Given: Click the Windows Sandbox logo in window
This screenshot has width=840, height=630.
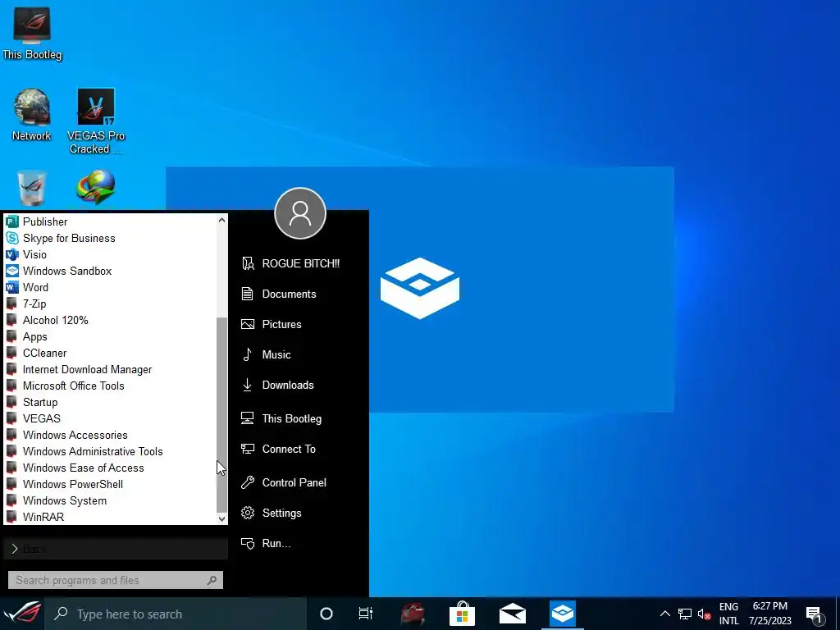Looking at the screenshot, I should click(x=420, y=288).
